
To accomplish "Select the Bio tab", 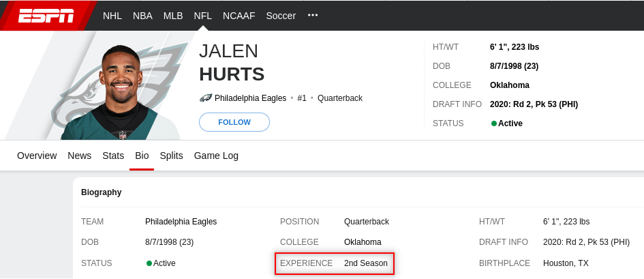I will (142, 156).
